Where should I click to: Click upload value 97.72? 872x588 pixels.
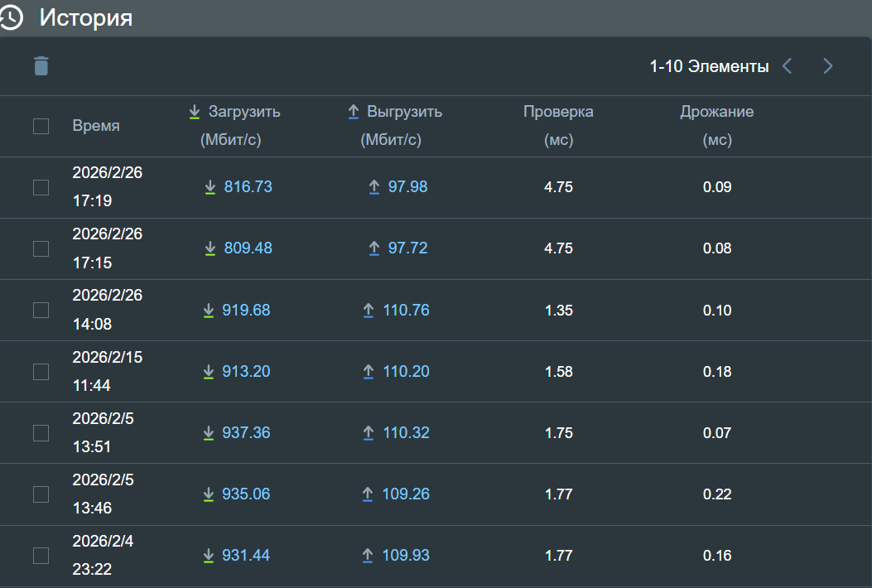click(x=407, y=248)
